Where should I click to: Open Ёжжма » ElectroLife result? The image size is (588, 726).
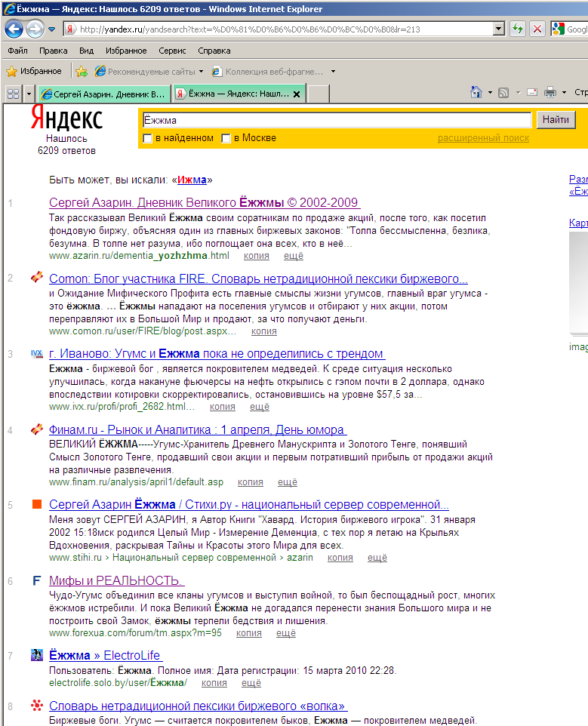[105, 656]
